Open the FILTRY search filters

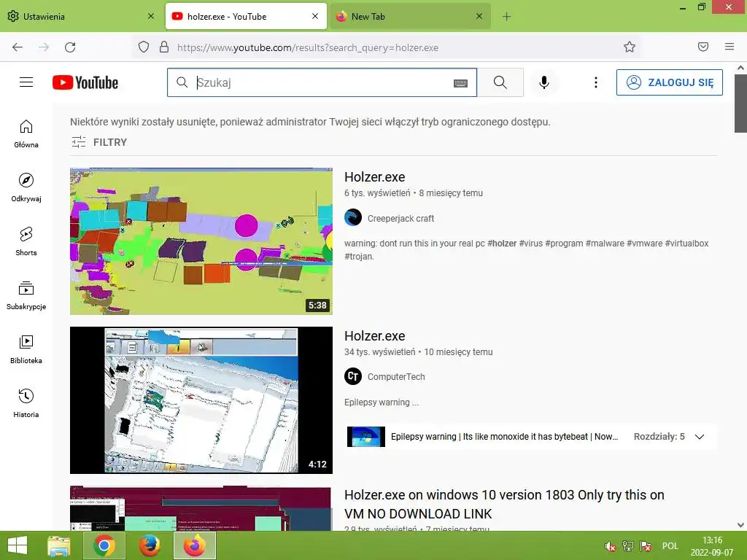click(x=99, y=142)
